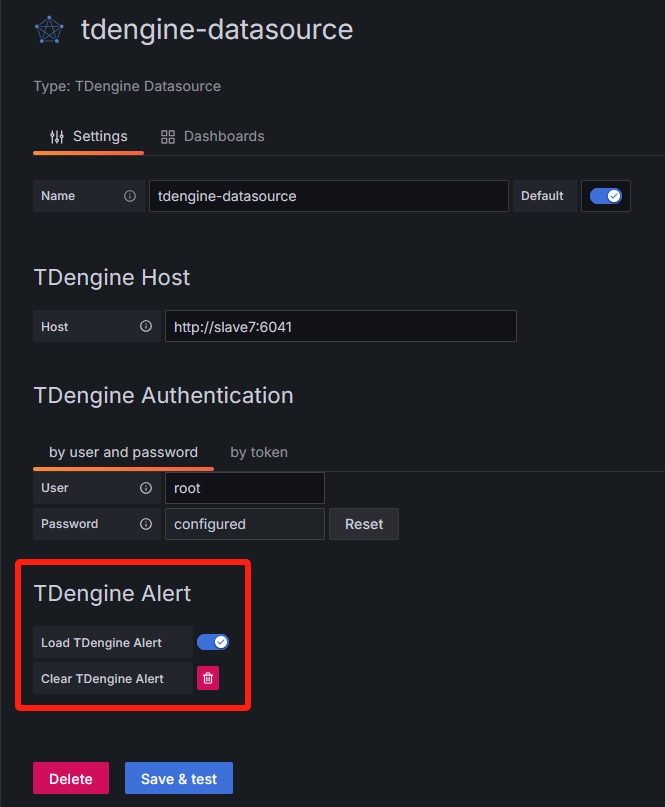Clear TDengine alerts with the trash icon
Viewport: 665px width, 807px height.
[x=208, y=678]
